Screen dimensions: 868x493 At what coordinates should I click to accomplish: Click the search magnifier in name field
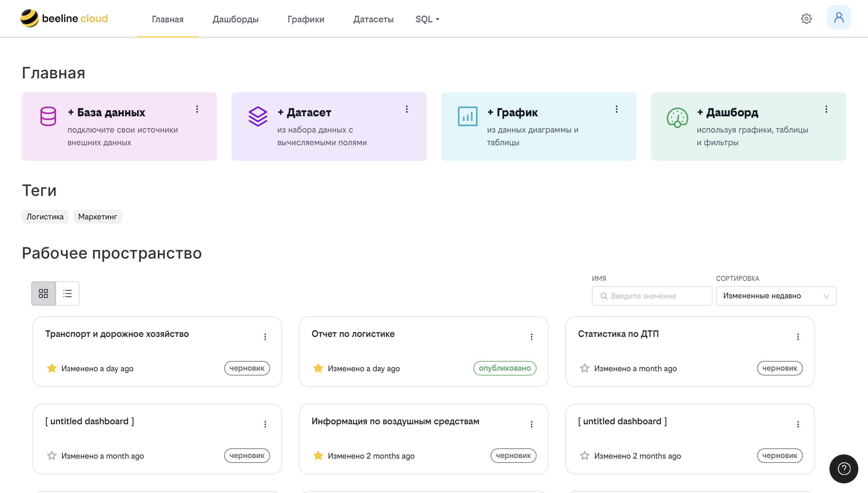tap(604, 296)
